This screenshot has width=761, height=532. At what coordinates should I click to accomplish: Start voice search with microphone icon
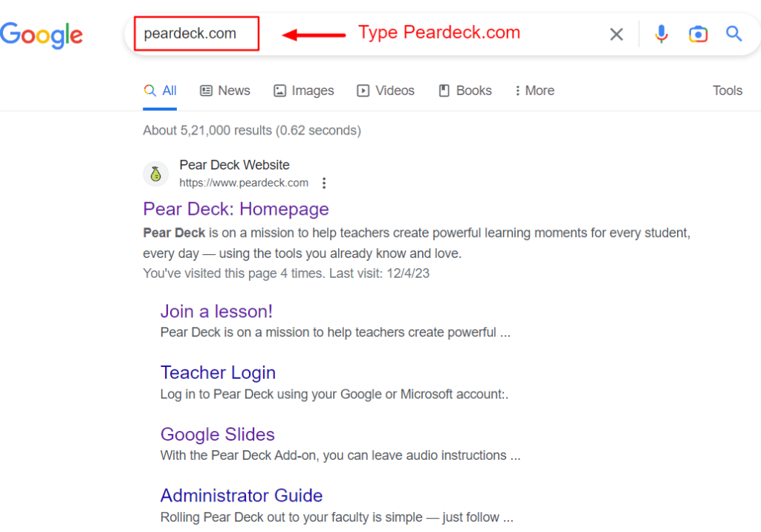[x=661, y=34]
